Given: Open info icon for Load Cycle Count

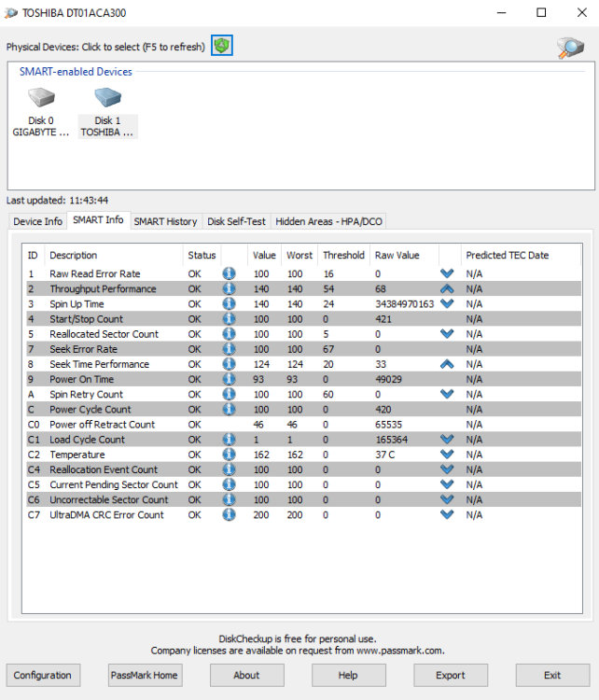Looking at the screenshot, I should coord(229,440).
